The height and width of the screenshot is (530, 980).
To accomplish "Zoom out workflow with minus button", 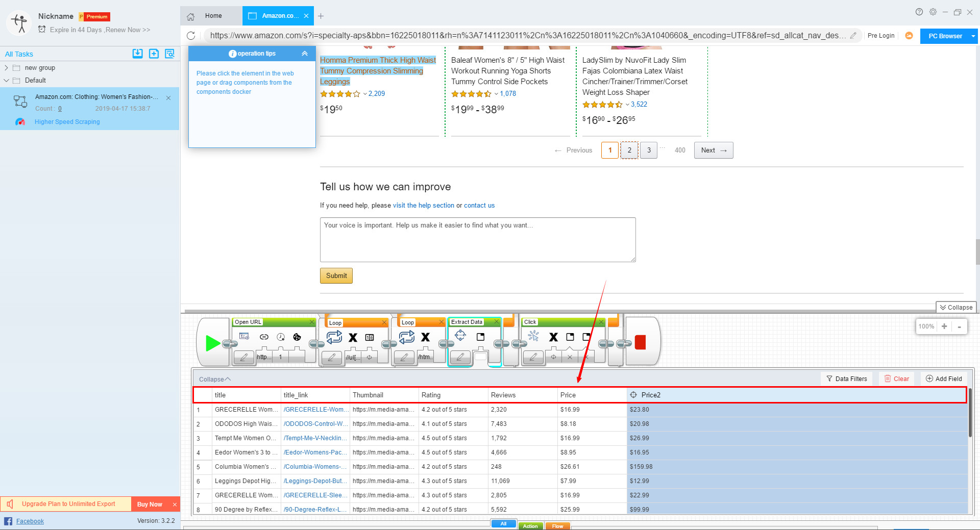I will coord(959,326).
